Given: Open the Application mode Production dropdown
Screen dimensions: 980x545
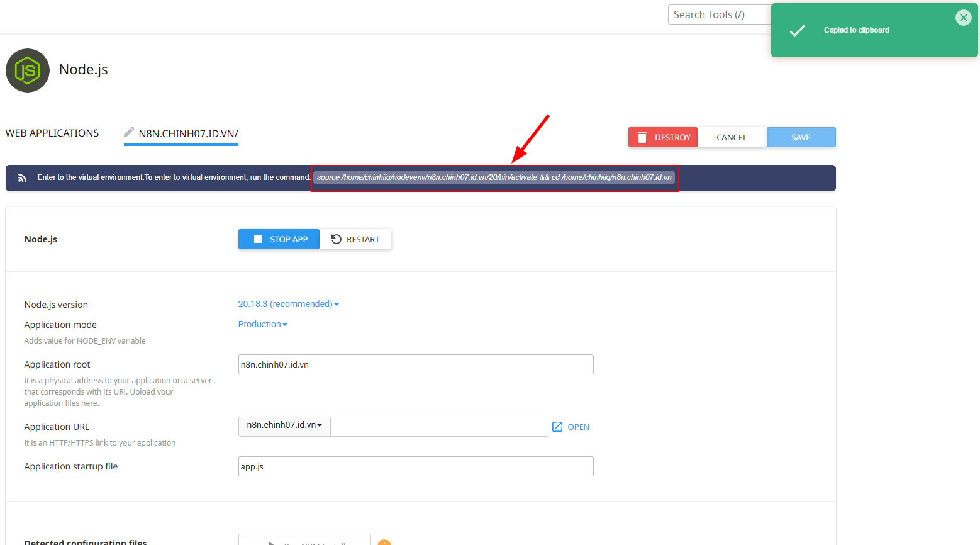Looking at the screenshot, I should (x=262, y=324).
